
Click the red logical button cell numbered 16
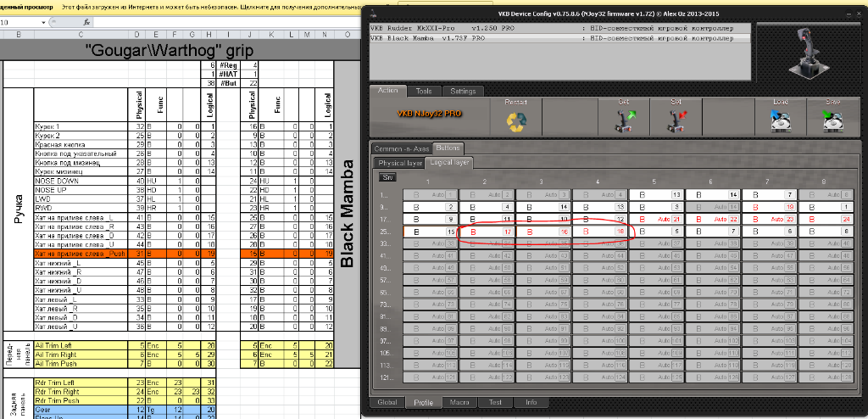[544, 232]
